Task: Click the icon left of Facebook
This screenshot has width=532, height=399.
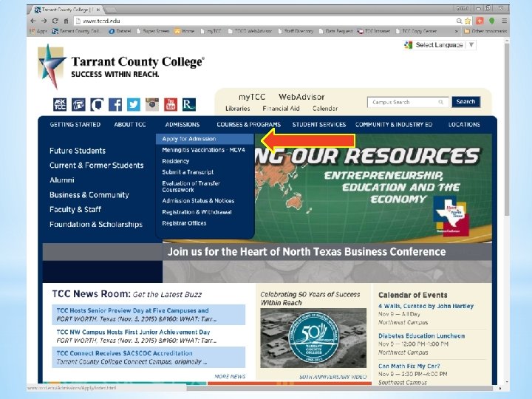Action: [97, 104]
